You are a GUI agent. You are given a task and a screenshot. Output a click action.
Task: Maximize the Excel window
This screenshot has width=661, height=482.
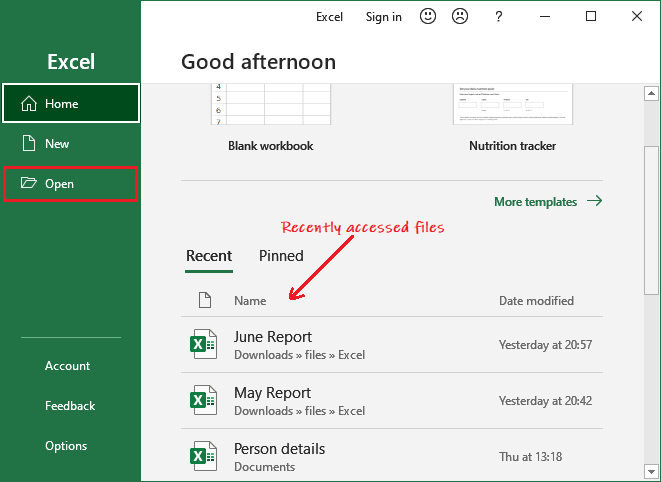coord(591,16)
